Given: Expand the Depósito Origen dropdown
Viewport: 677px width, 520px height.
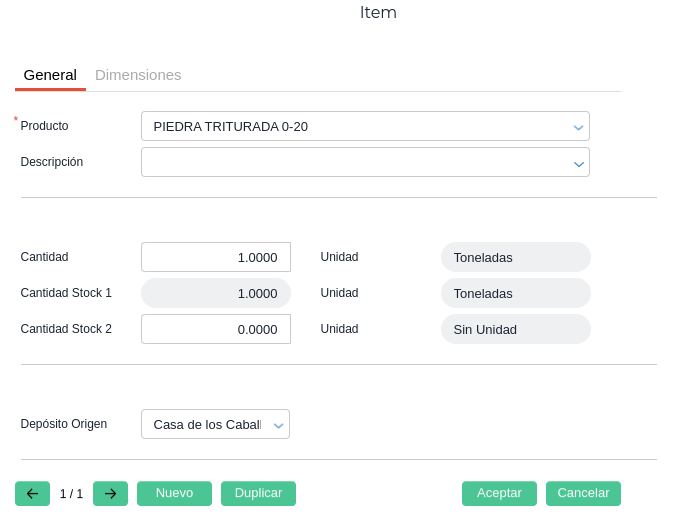Looking at the screenshot, I should (279, 425).
